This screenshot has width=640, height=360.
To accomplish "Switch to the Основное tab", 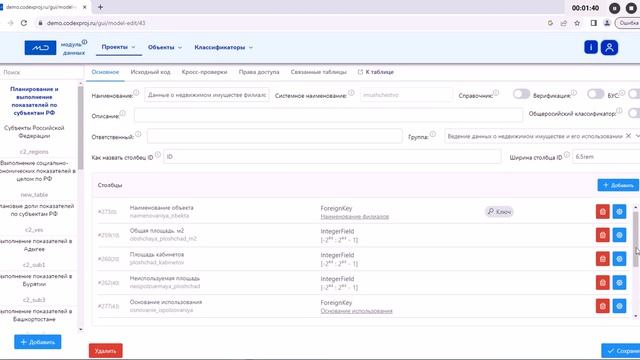I will click(x=105, y=72).
